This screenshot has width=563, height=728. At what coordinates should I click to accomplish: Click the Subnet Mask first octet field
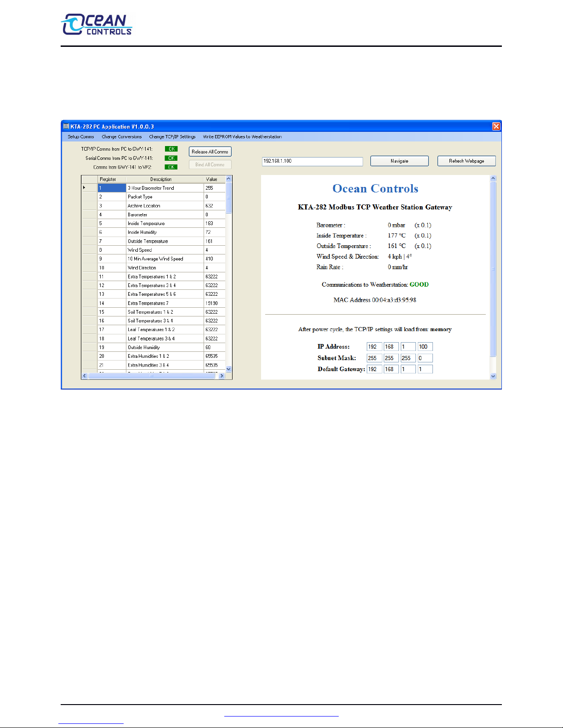pos(375,358)
